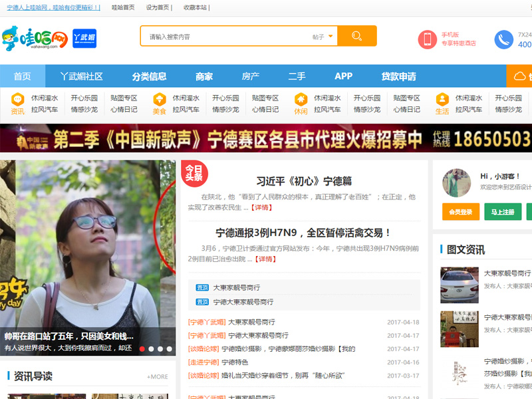The height and width of the screenshot is (399, 532).
Task: Open 详情 link under H7N9 article
Action: click(265, 259)
